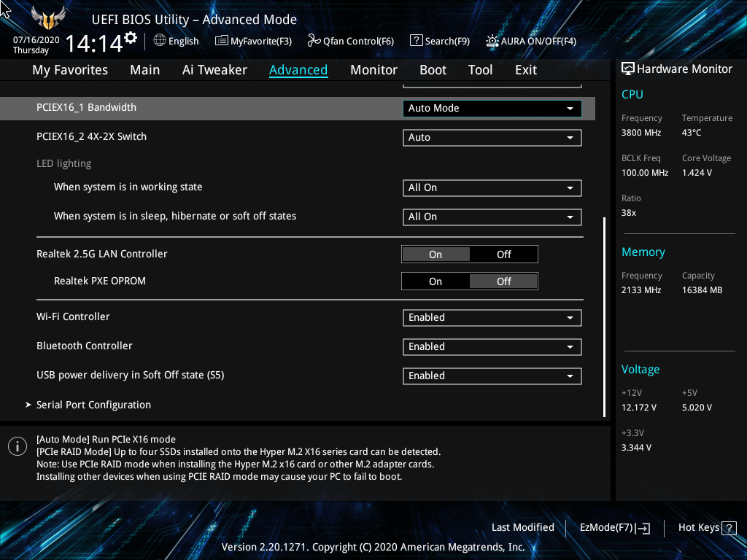
Task: Click the Voltage heading in Hardware Monitor
Action: click(x=640, y=370)
